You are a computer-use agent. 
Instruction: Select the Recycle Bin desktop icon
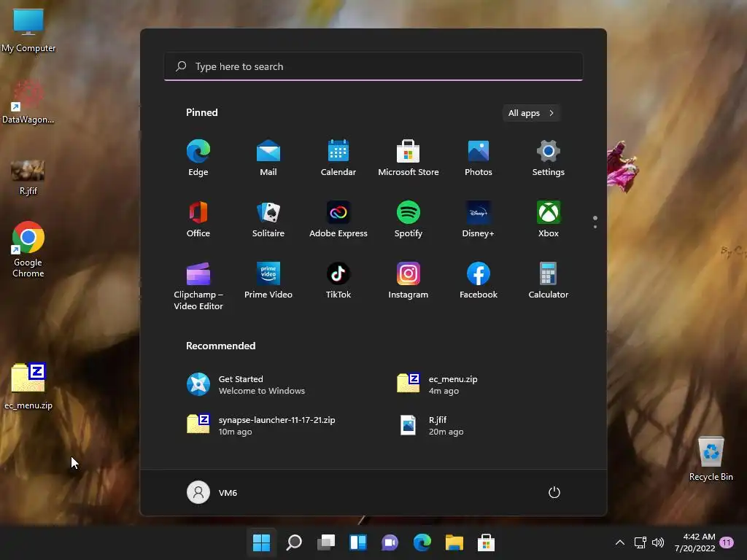711,459
